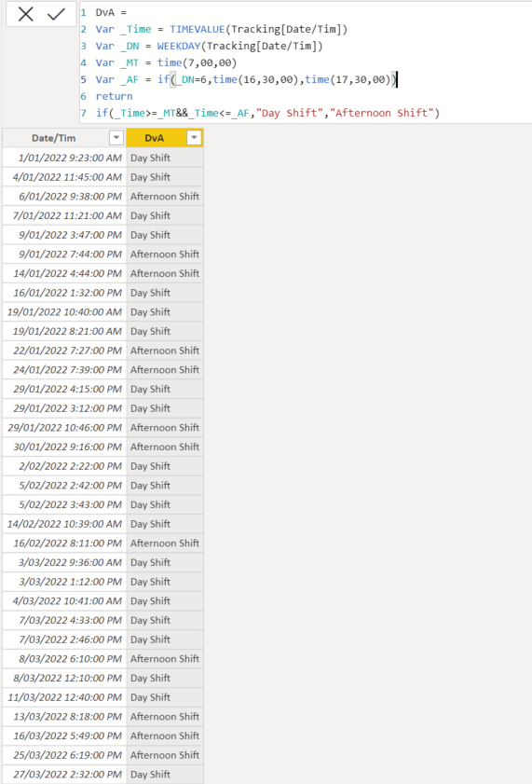Viewport: 532px width, 784px height.
Task: Select cell 19/01/2022 10:40:00 AM
Action: coord(64,311)
